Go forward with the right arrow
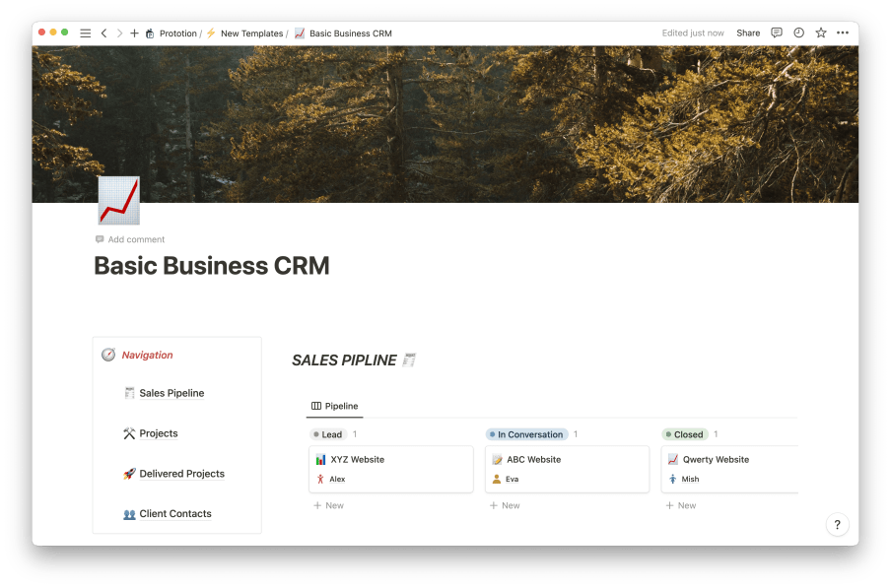Screen dimensions: 891x588 [119, 33]
